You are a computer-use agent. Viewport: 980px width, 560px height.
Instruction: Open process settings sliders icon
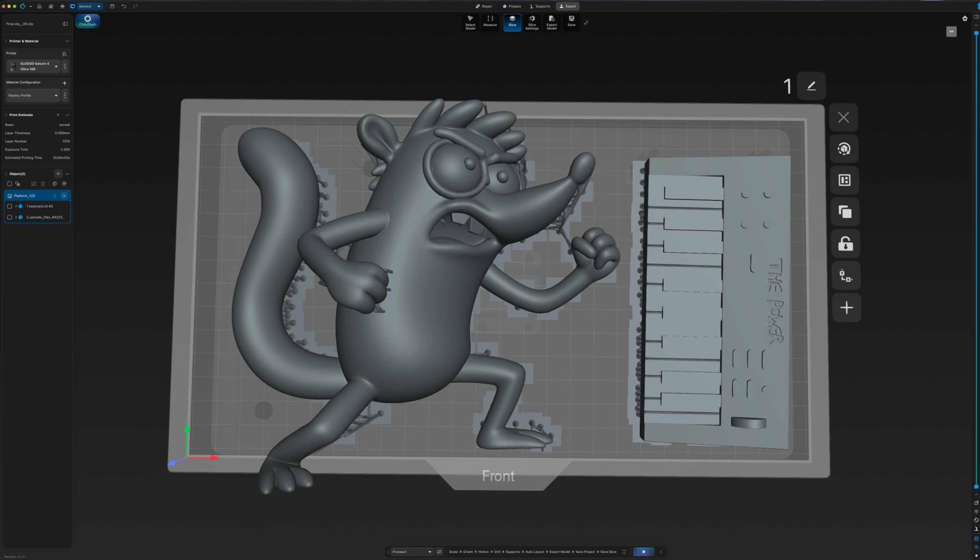(x=439, y=552)
